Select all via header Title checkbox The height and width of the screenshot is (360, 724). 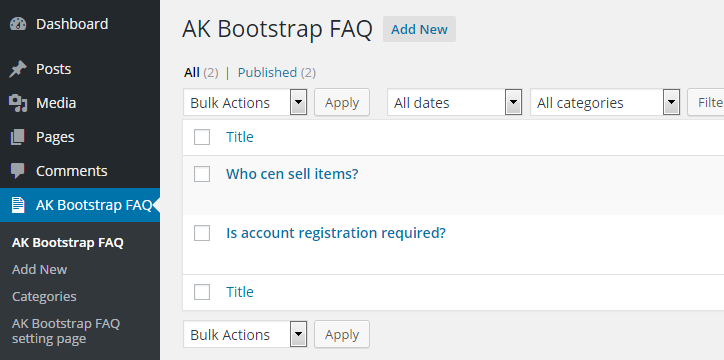click(202, 137)
